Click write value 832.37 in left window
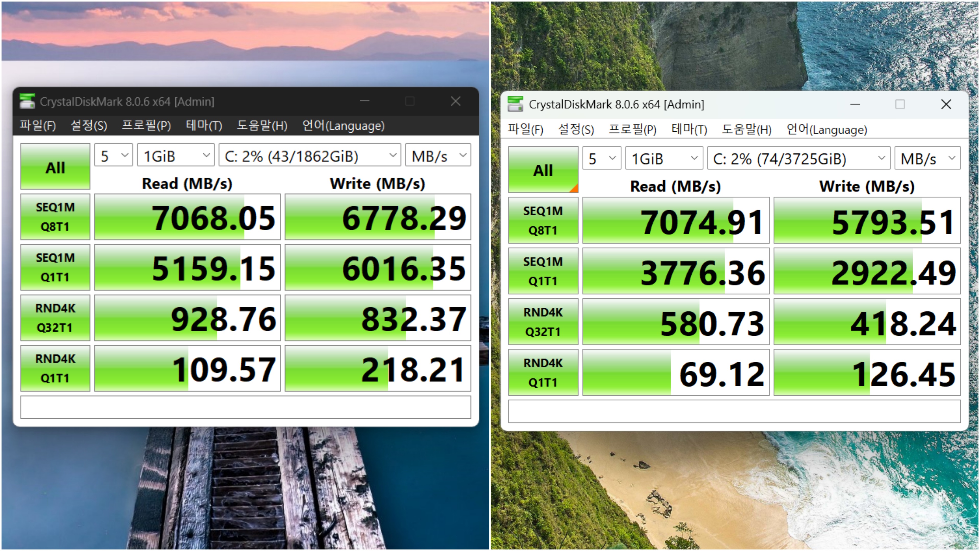This screenshot has width=980, height=551. click(378, 318)
